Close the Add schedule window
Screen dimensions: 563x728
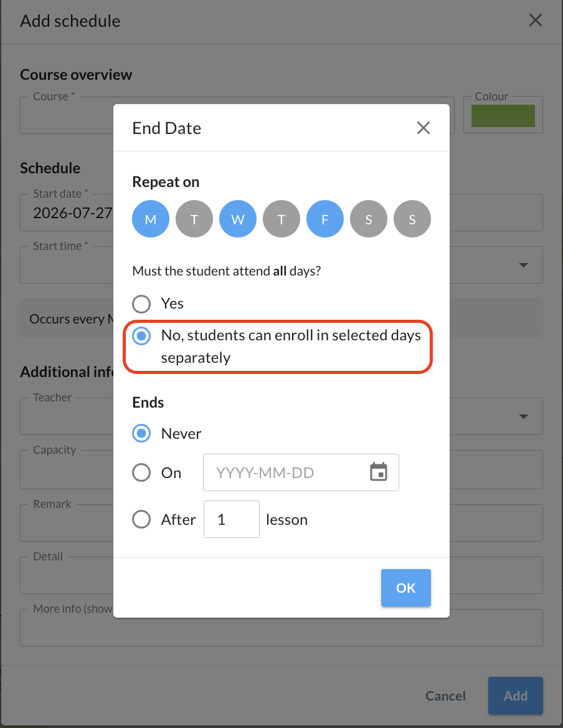pos(535,20)
